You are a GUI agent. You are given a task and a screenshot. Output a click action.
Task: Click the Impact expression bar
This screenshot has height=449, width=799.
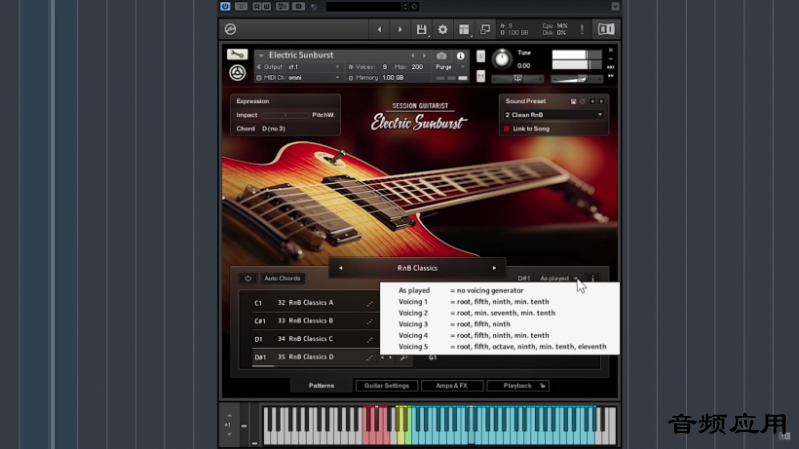click(x=285, y=115)
